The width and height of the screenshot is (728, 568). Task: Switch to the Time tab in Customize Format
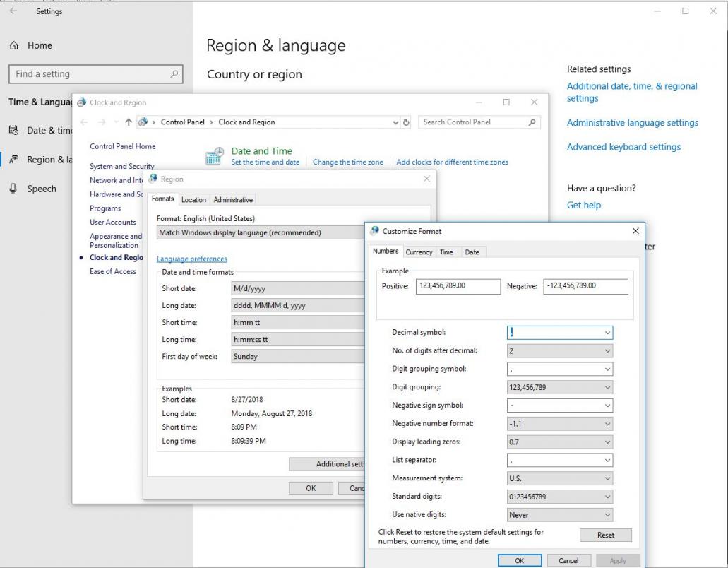coord(446,252)
